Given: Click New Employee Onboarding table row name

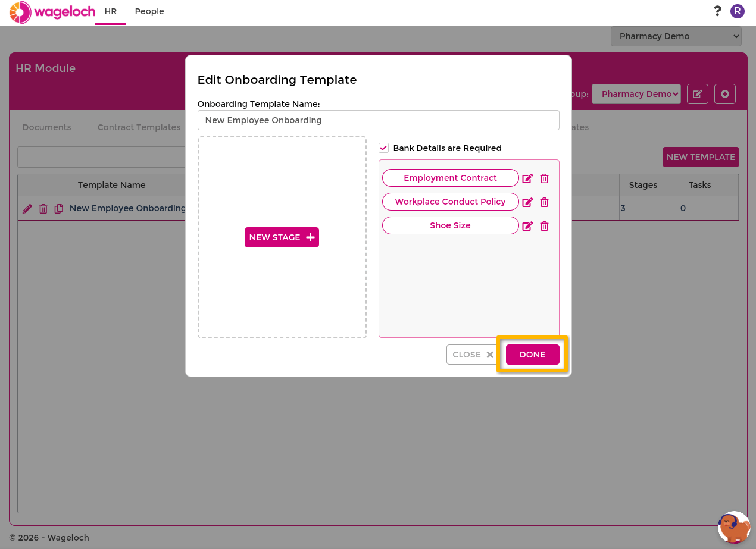Looking at the screenshot, I should (x=127, y=208).
